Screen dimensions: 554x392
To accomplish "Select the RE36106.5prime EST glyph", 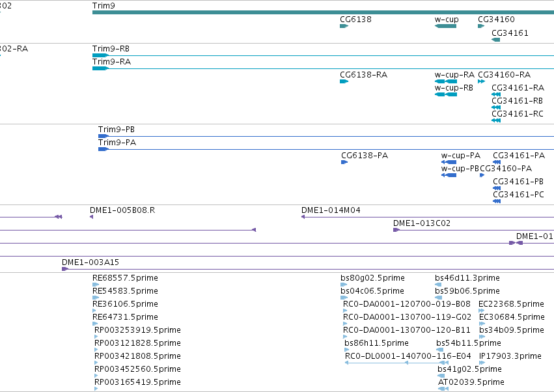I will (x=94, y=311).
